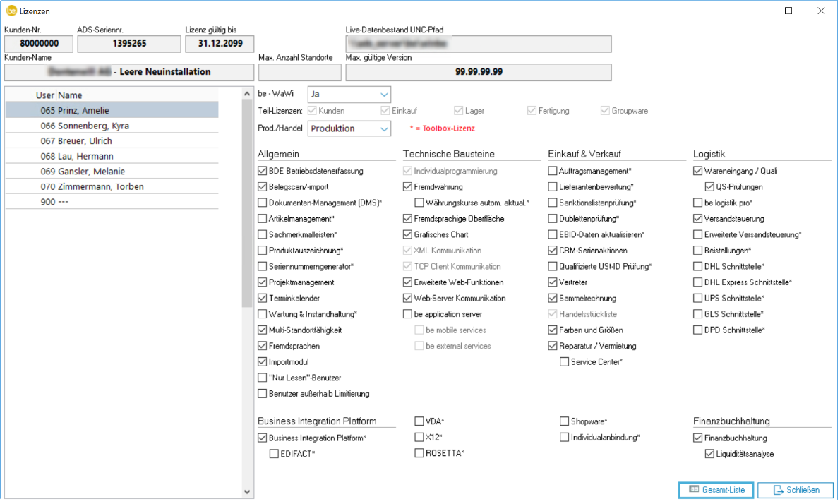Open the be-WaWi dropdown
Image resolution: width=840 pixels, height=504 pixels.
pos(384,95)
